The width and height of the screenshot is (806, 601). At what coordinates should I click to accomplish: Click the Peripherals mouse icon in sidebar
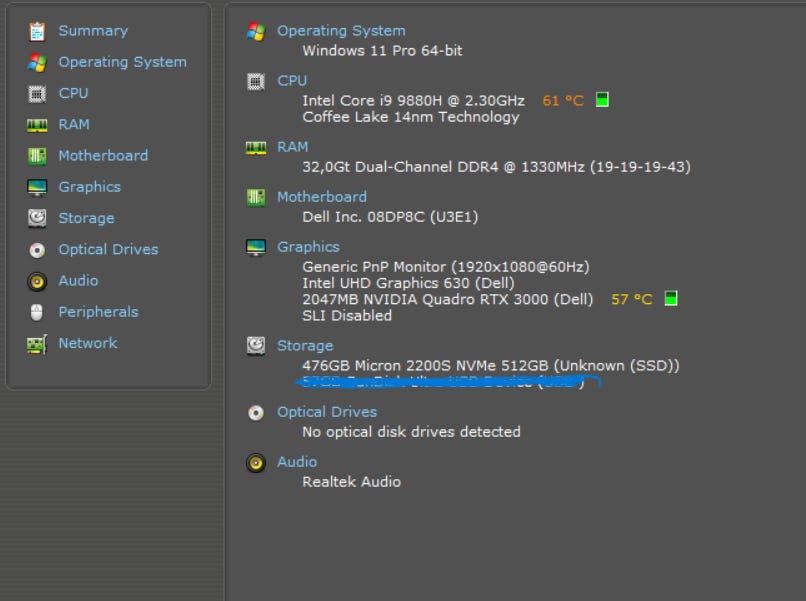tap(37, 312)
